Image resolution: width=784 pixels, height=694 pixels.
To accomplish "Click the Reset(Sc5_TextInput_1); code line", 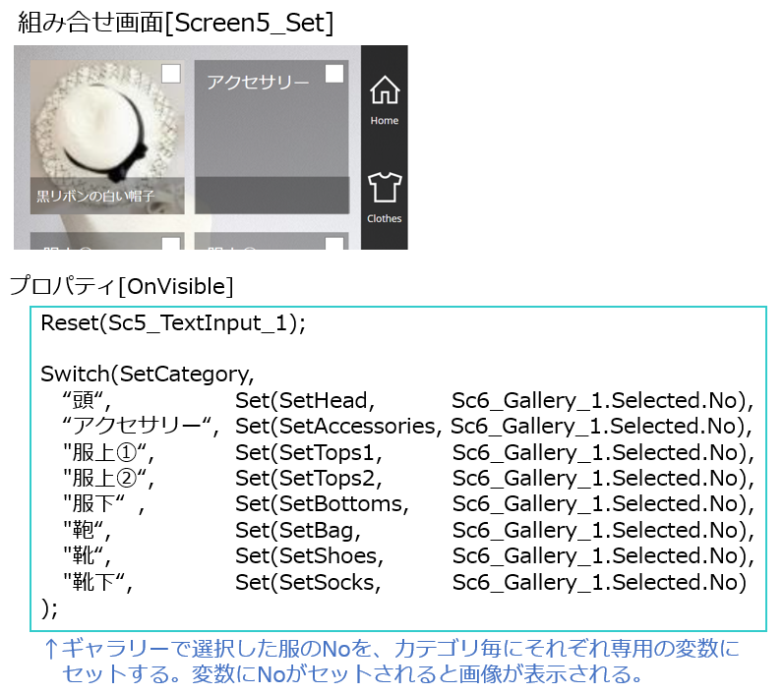I will click(x=173, y=322).
